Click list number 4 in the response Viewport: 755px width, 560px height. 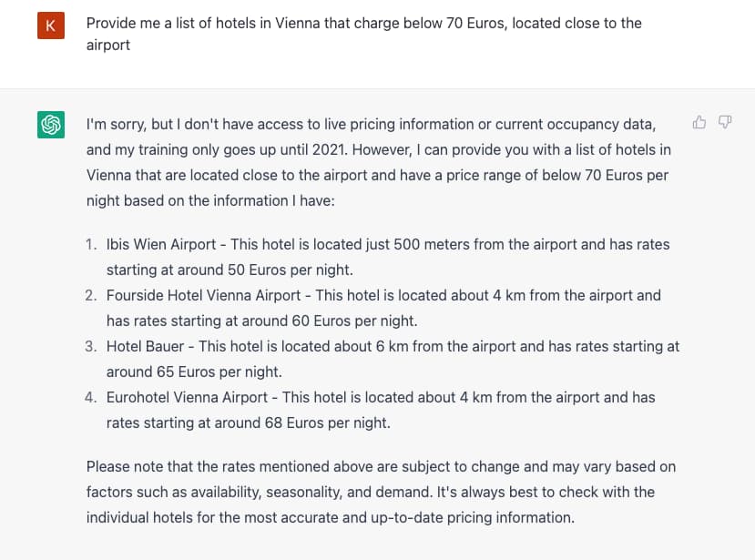click(90, 397)
